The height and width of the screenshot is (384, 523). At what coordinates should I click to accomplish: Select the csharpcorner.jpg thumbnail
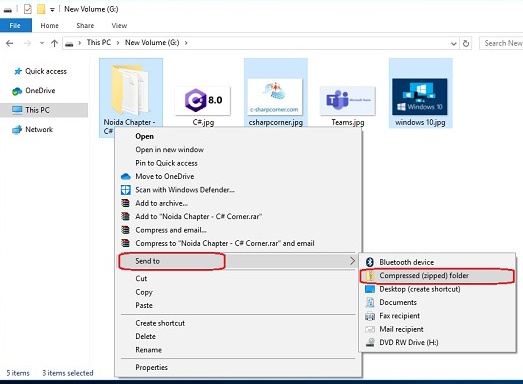point(275,97)
